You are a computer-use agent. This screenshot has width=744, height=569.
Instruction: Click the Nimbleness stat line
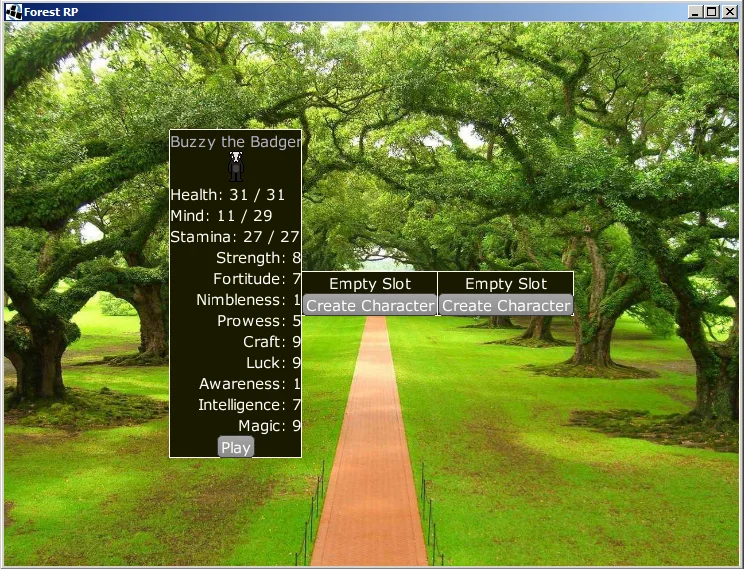pos(249,299)
